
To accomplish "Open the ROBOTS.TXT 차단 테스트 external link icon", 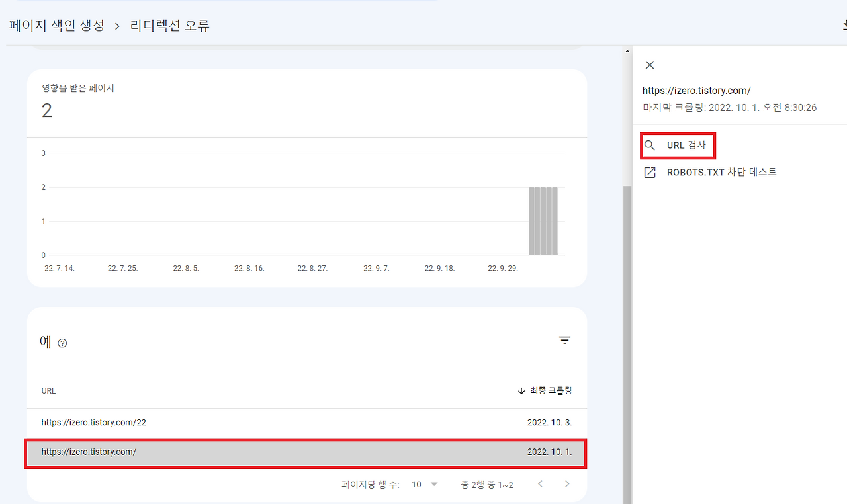I will [x=650, y=172].
